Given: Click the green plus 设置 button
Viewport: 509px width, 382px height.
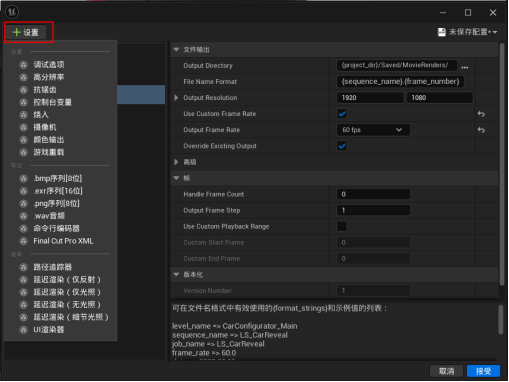Looking at the screenshot, I should coord(26,32).
